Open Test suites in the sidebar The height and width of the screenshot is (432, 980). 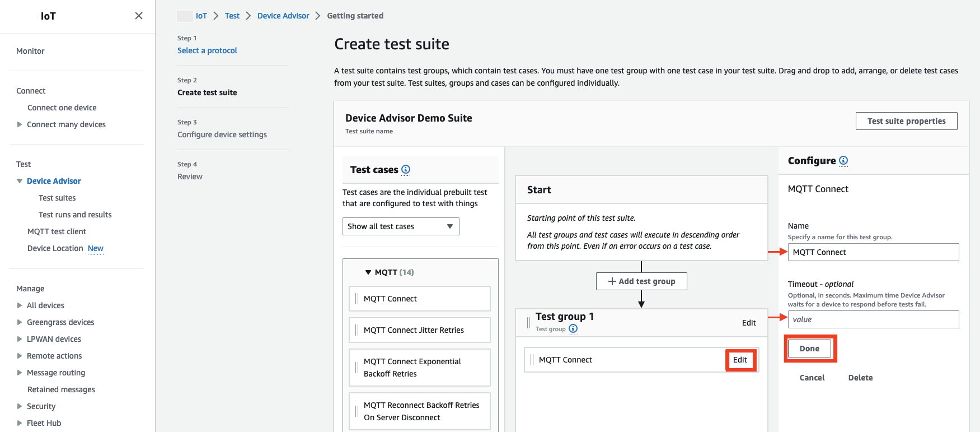(57, 198)
